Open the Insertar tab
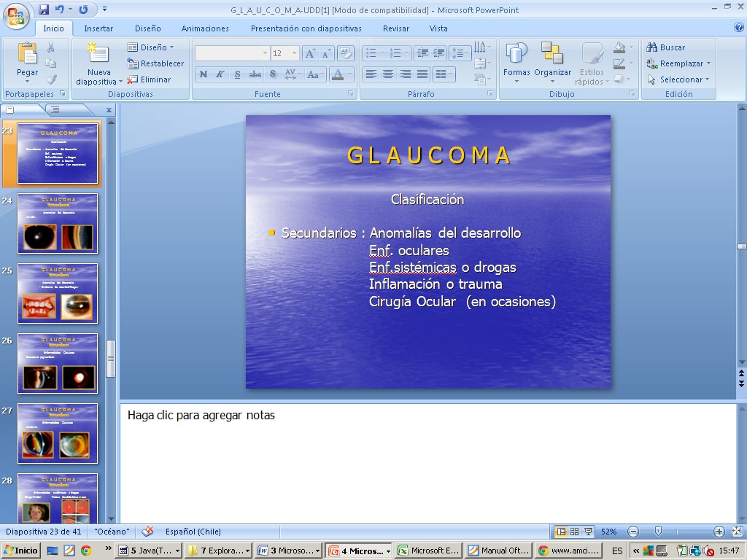This screenshot has height=560, width=747. click(x=98, y=28)
